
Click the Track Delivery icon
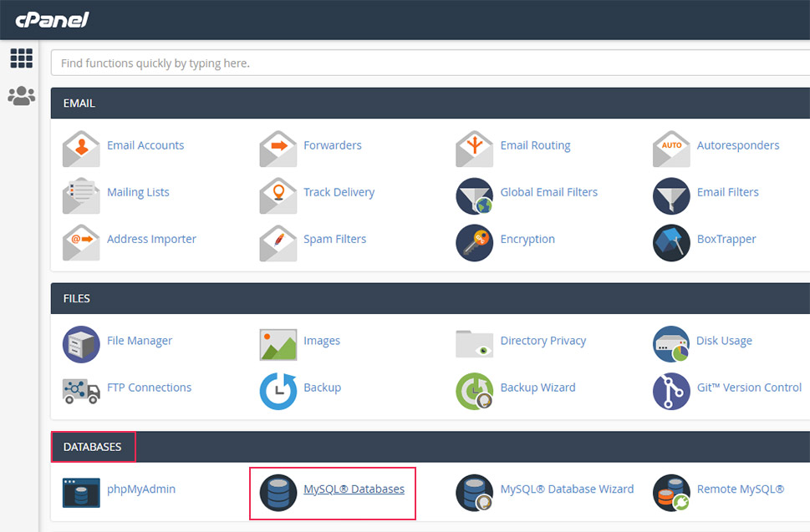click(x=278, y=195)
